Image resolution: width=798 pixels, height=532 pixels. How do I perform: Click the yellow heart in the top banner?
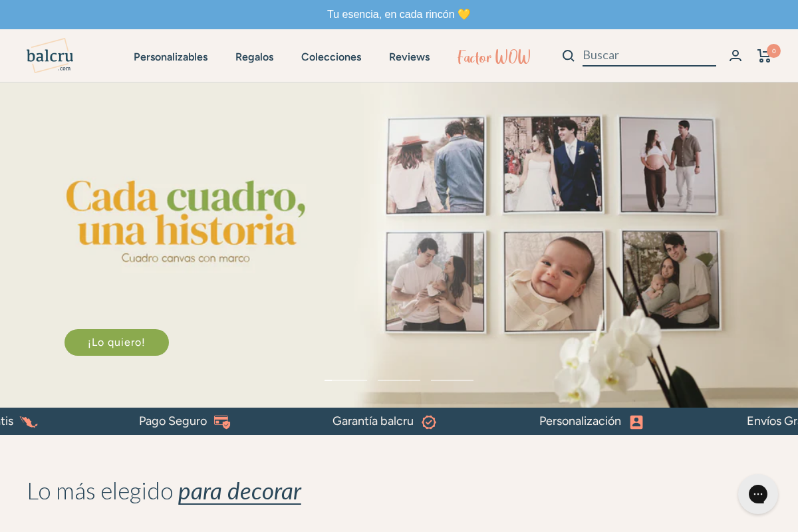tap(465, 14)
